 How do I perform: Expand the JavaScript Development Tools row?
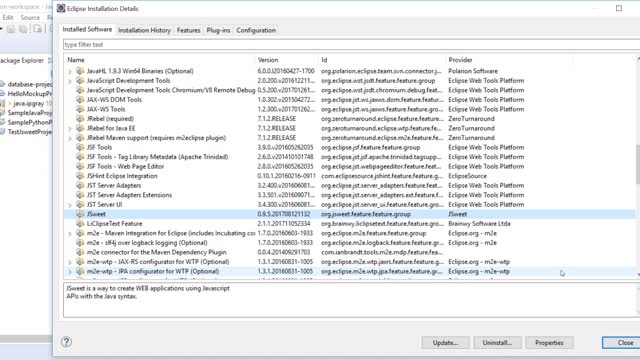(x=70, y=81)
